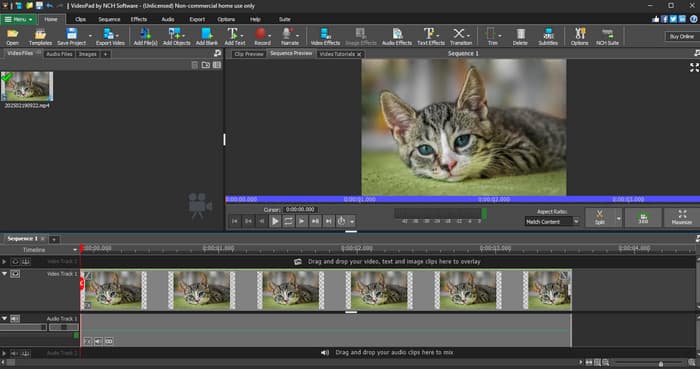Image resolution: width=700 pixels, height=369 pixels.
Task: Click the 360 view button
Action: [x=643, y=217]
